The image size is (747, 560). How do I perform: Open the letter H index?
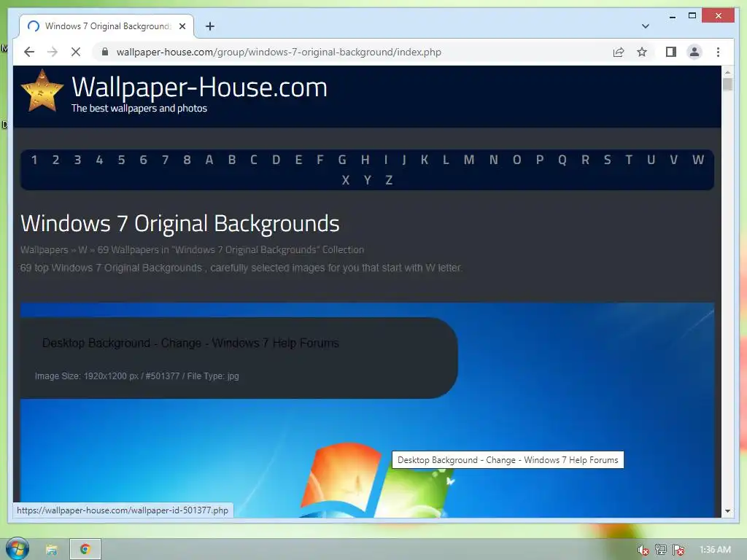[365, 160]
